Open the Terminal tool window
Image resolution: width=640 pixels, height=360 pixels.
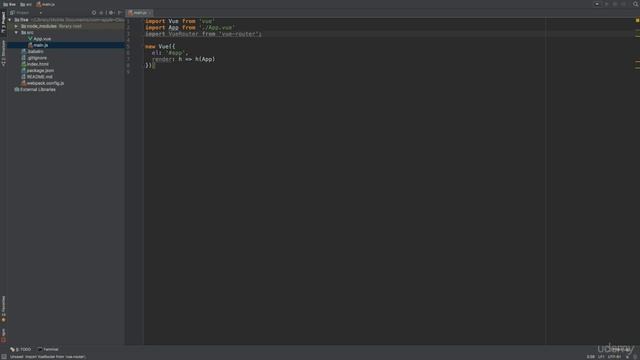[48, 349]
